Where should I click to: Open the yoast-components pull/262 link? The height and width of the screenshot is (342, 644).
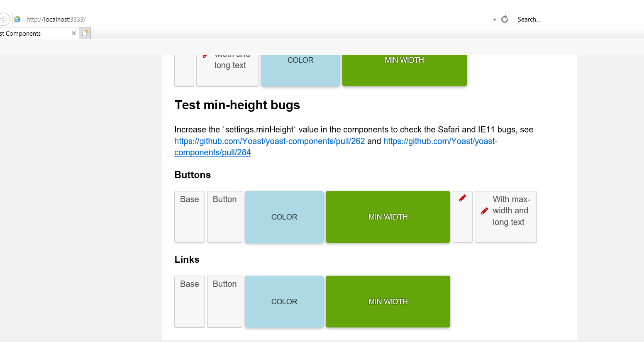click(x=269, y=141)
